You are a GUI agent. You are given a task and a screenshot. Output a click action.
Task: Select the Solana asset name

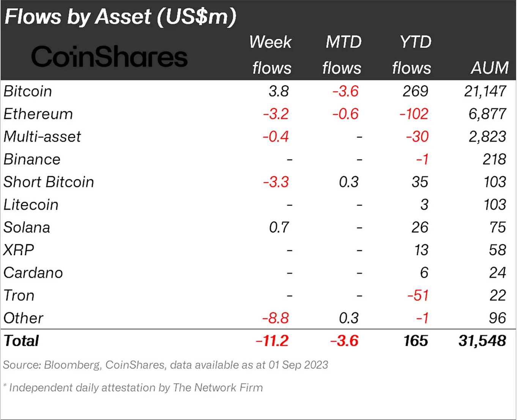pyautogui.click(x=27, y=228)
